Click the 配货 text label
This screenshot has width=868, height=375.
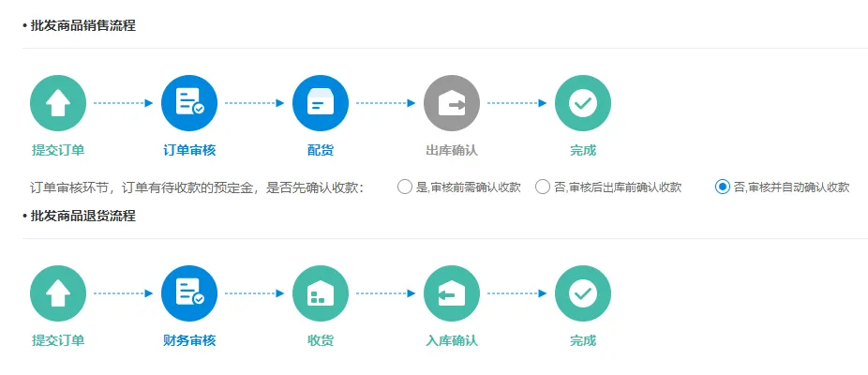click(321, 150)
